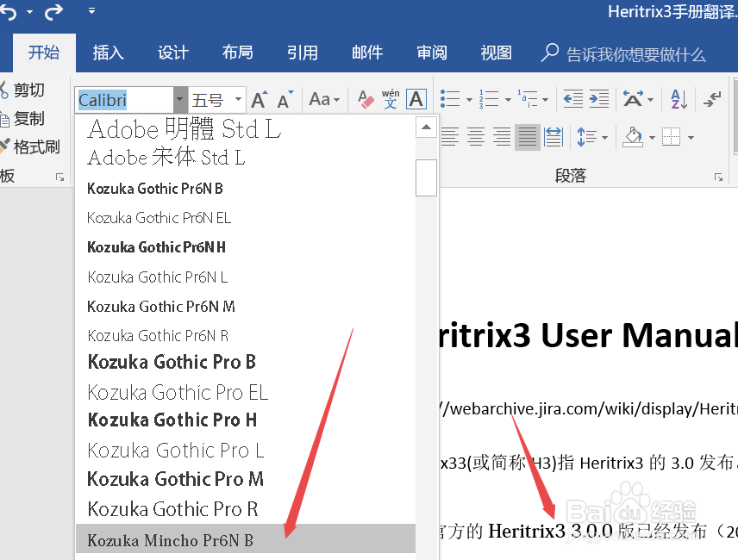Image resolution: width=738 pixels, height=560 pixels.
Task: Click the 剪切 (cut) button
Action: [x=23, y=90]
